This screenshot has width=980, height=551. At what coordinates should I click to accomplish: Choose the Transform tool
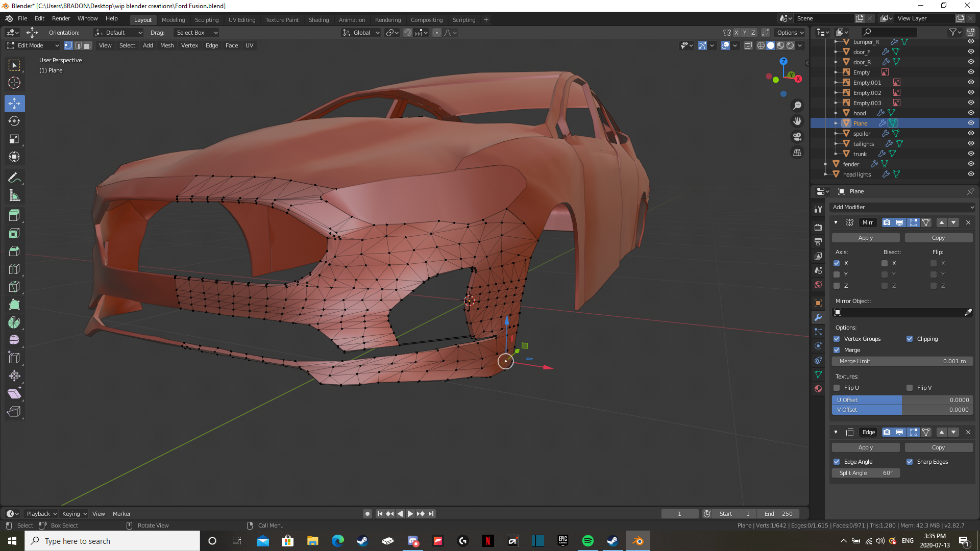pos(14,157)
